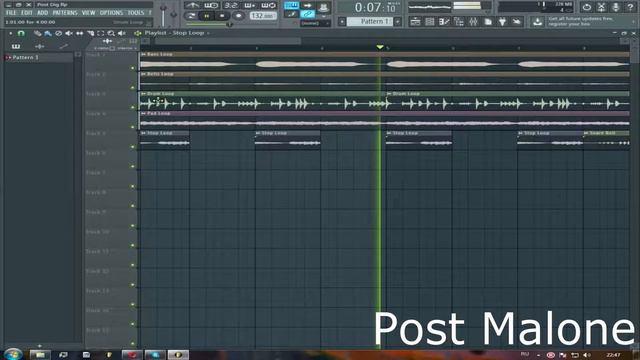Open the Snare Roll clip menu arrow

point(586,133)
